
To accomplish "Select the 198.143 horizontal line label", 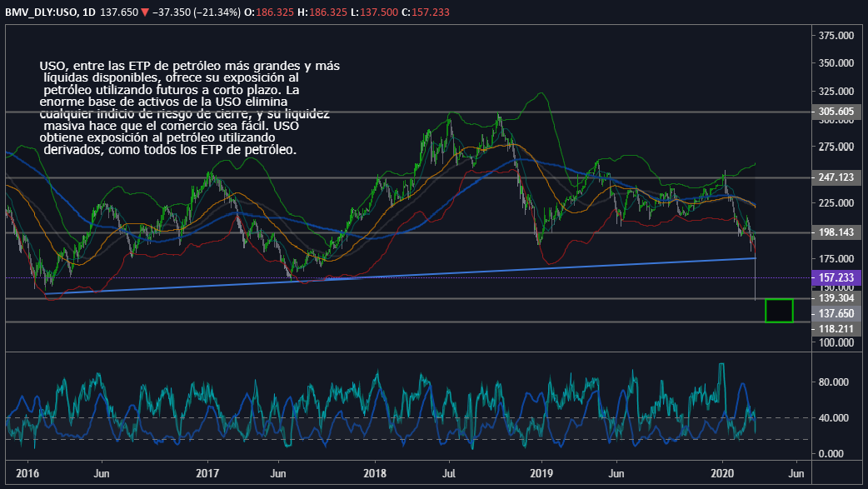I will pyautogui.click(x=835, y=232).
